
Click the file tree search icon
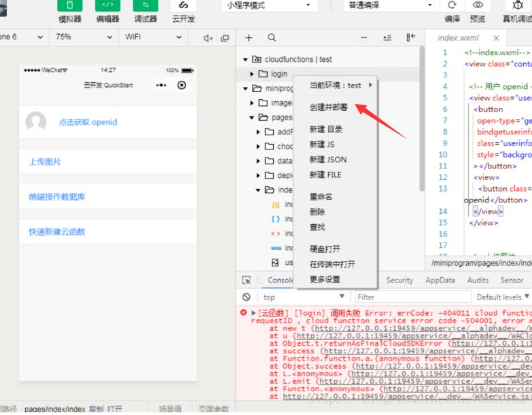[x=272, y=37]
